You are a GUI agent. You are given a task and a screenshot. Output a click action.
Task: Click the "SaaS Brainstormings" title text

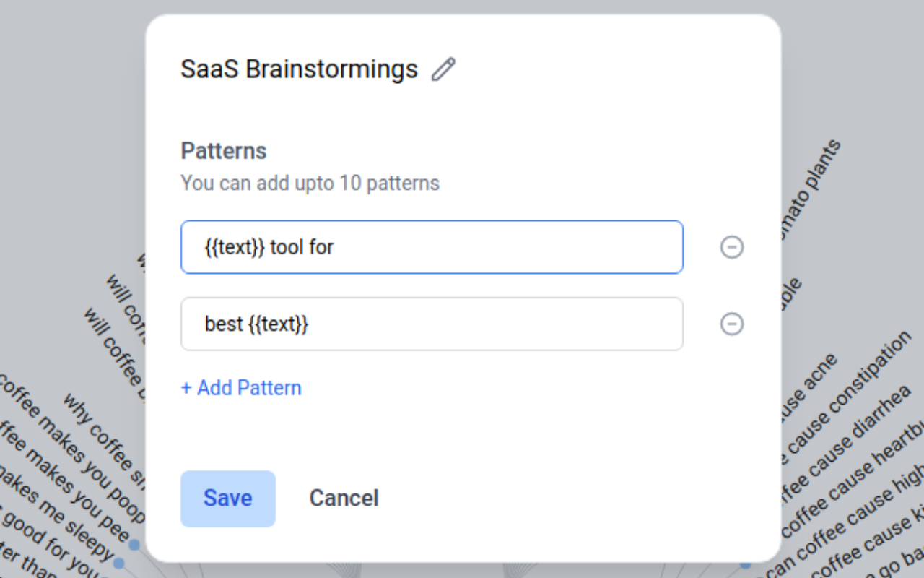pyautogui.click(x=299, y=69)
